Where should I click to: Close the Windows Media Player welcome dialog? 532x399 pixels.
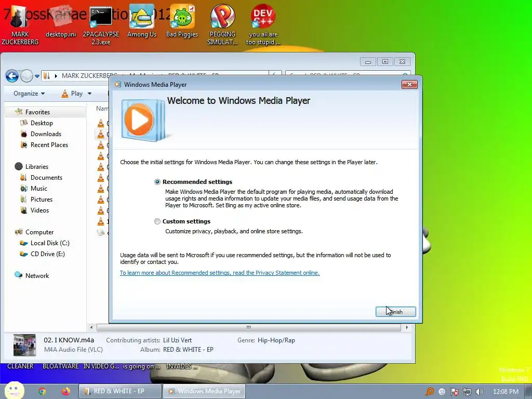pyautogui.click(x=409, y=85)
